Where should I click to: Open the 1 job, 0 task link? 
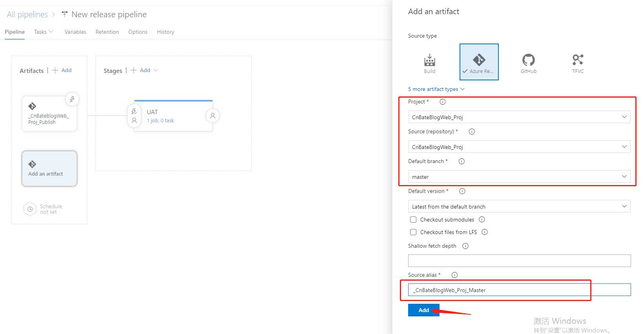click(x=160, y=121)
